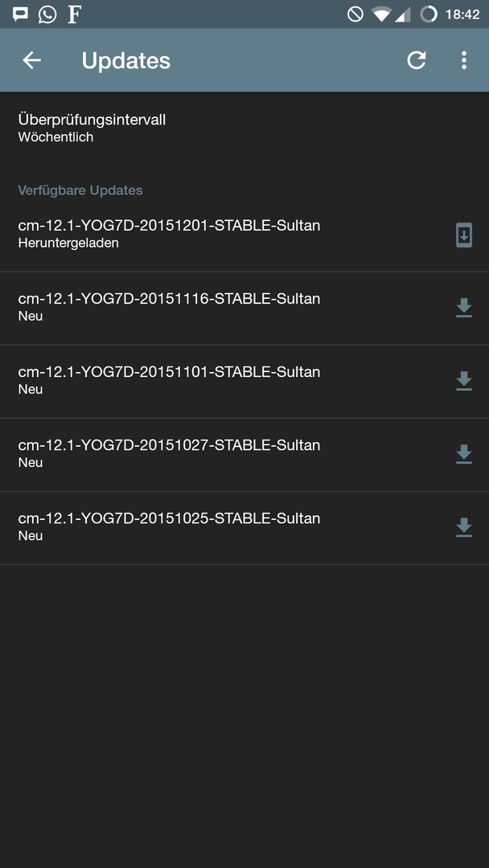The height and width of the screenshot is (868, 489).
Task: Tap the message notification icon
Action: [x=20, y=14]
